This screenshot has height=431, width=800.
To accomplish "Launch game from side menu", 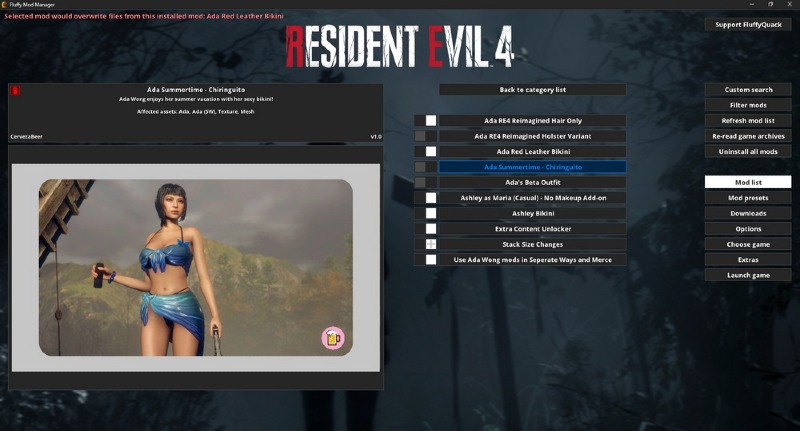I will coord(748,275).
